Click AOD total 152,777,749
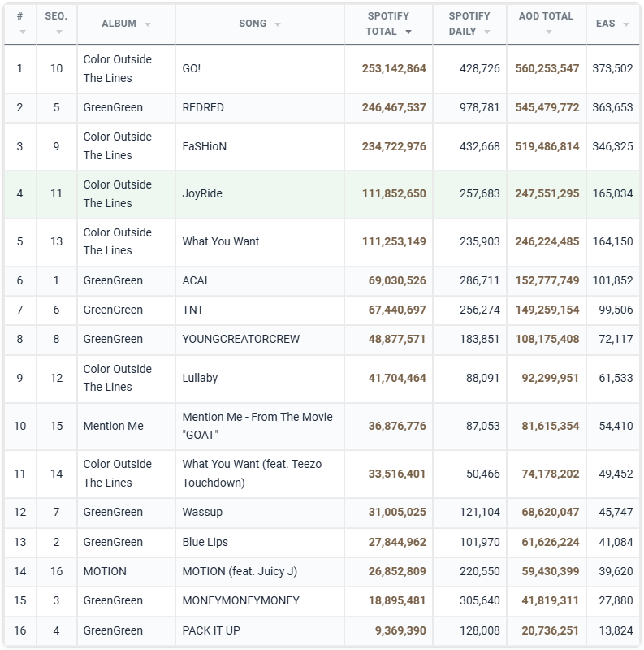 click(547, 280)
